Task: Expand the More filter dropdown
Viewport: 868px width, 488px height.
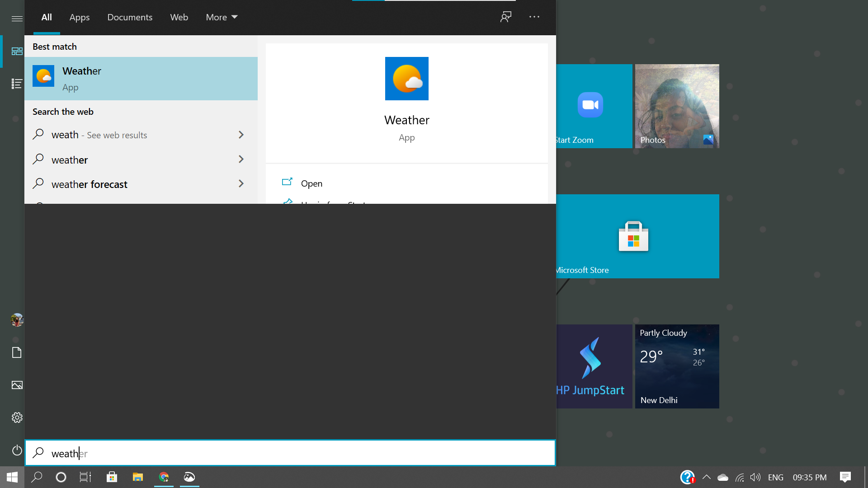Action: coord(222,17)
